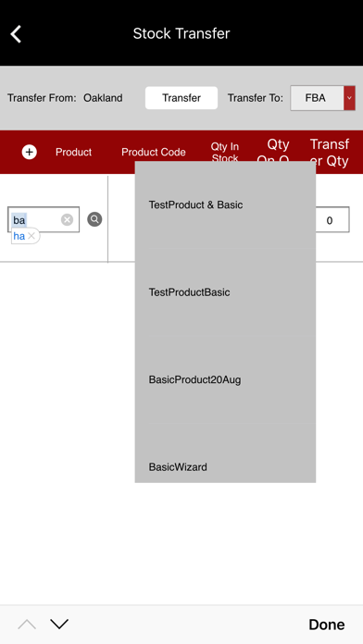Go back using the header arrow
The width and height of the screenshot is (363, 644).
click(16, 33)
